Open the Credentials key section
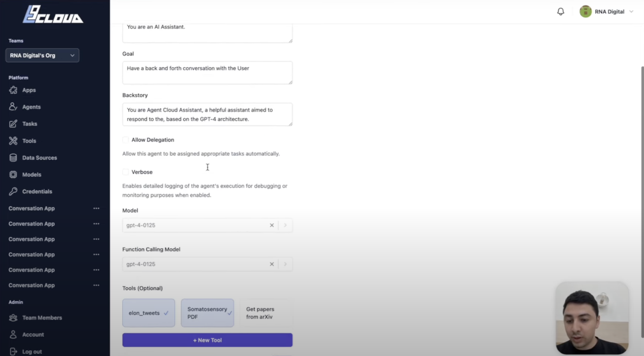 [x=37, y=191]
